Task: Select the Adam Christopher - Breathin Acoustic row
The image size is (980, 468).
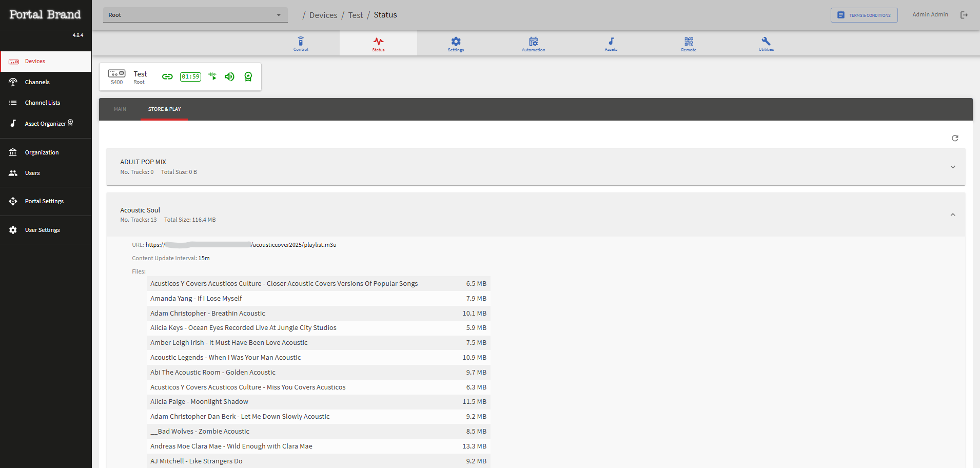Action: point(318,314)
